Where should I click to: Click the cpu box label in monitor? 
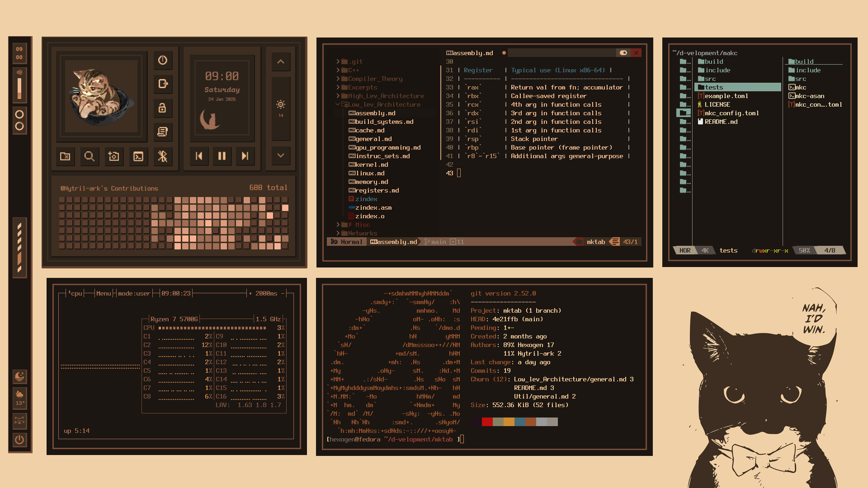pos(75,293)
